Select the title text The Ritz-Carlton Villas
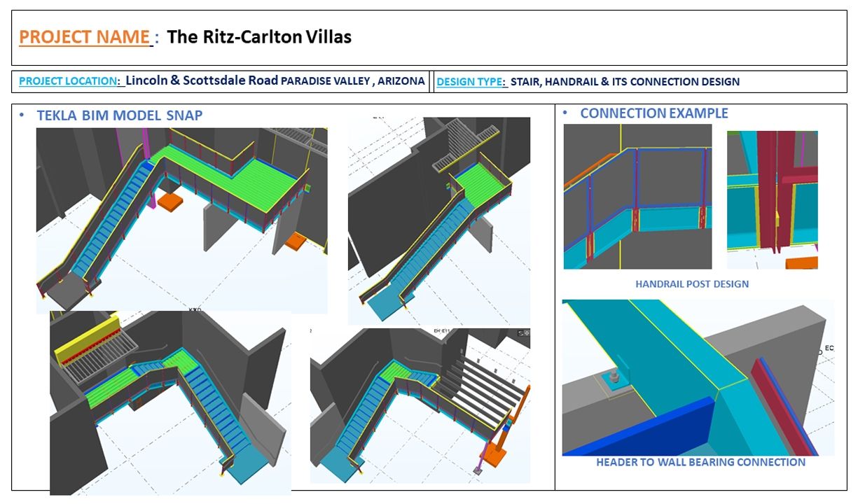The image size is (858, 504). pos(259,36)
